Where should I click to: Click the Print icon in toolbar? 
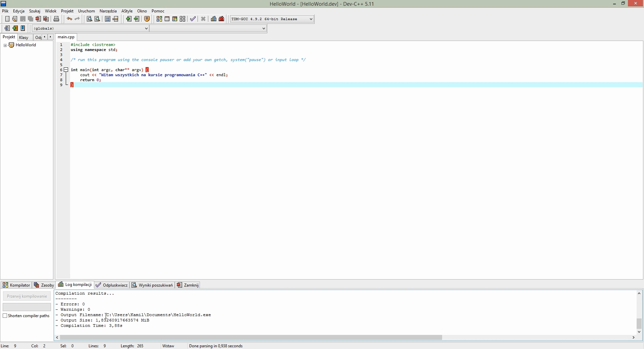pos(56,19)
